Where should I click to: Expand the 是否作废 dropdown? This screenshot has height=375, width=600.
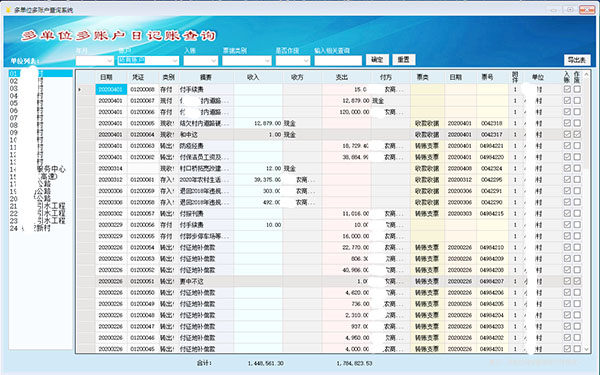tap(306, 61)
